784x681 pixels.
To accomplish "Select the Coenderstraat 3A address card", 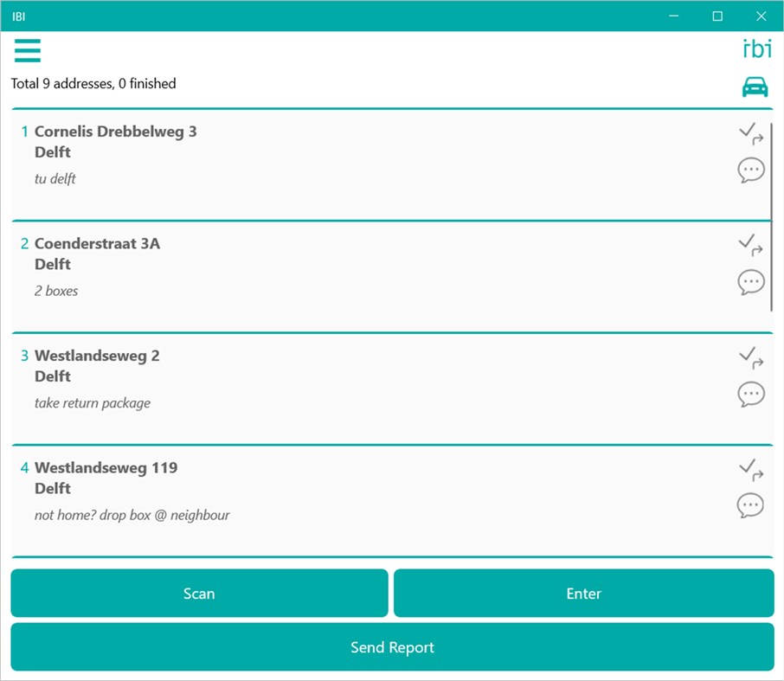I will (x=346, y=268).
